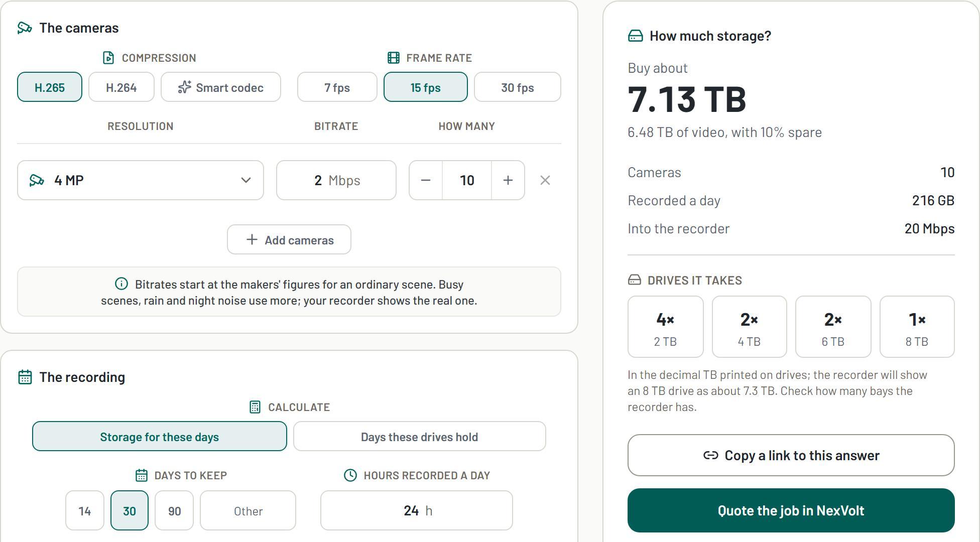
Task: Select H.265 compression
Action: [x=50, y=87]
